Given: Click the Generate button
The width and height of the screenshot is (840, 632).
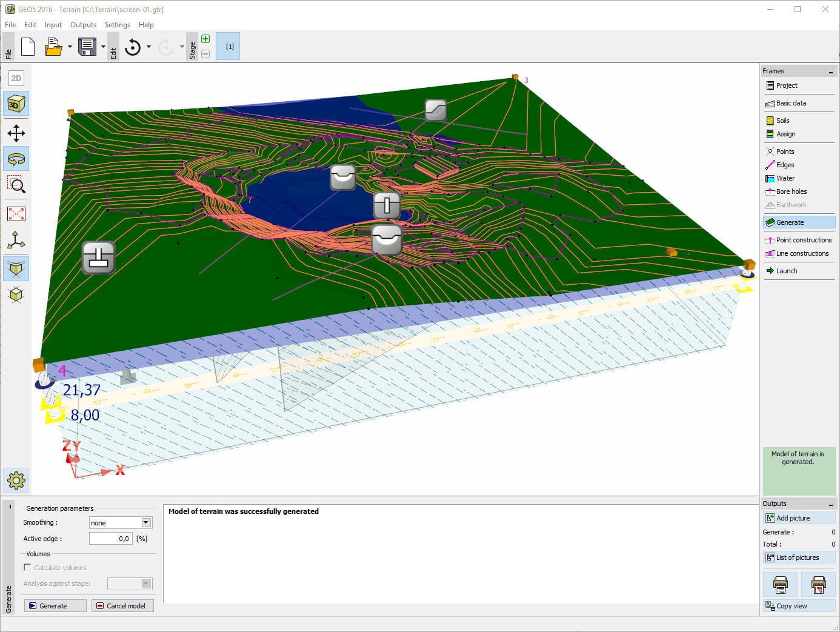Looking at the screenshot, I should (x=55, y=605).
